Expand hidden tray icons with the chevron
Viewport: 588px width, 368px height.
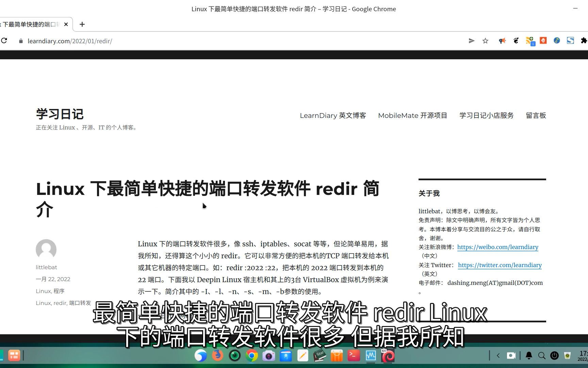tap(498, 355)
